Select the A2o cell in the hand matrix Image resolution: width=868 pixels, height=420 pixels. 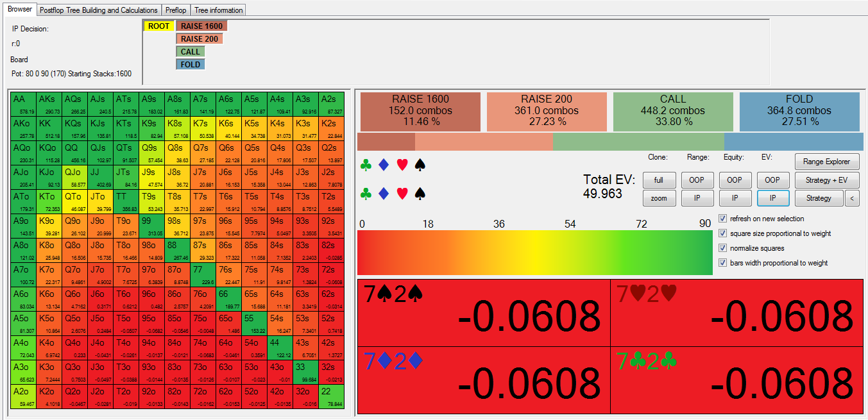coord(24,397)
